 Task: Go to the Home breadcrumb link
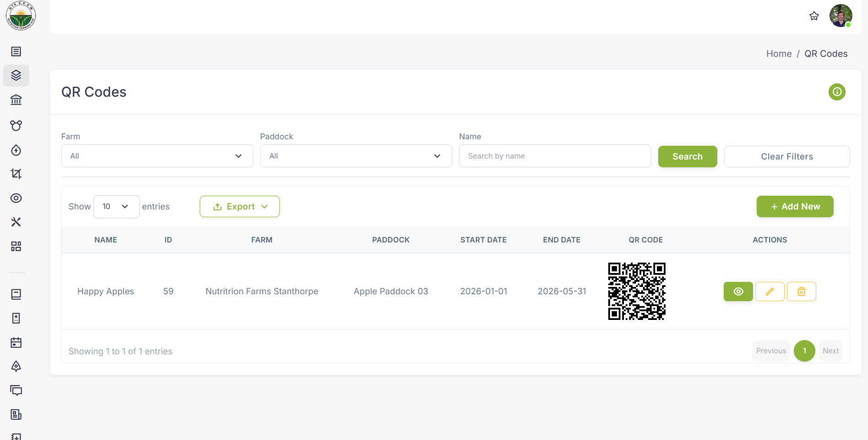tap(779, 54)
